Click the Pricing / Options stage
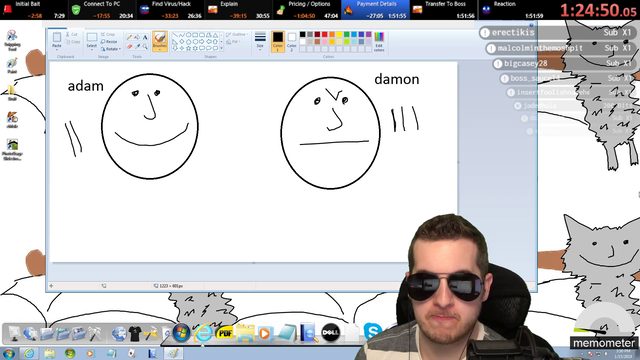The height and width of the screenshot is (360, 640). [x=307, y=10]
